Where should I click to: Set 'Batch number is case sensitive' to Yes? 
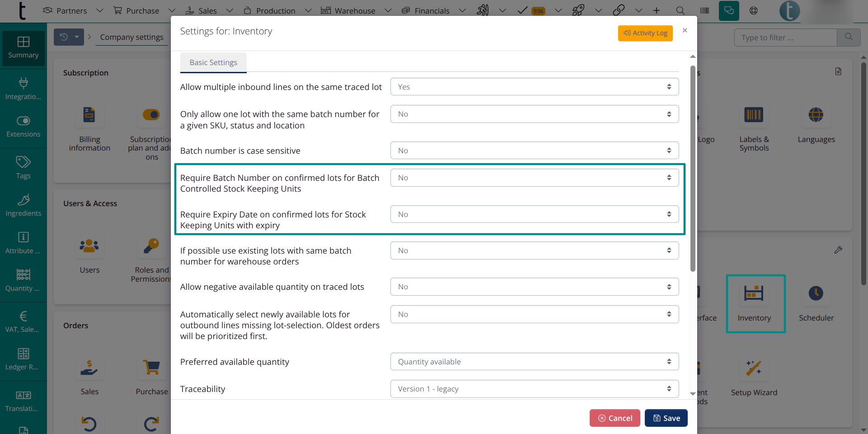[534, 150]
